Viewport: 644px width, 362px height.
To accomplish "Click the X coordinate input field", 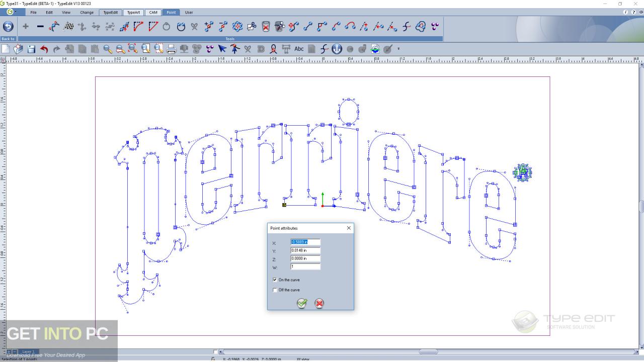I will click(x=305, y=242).
